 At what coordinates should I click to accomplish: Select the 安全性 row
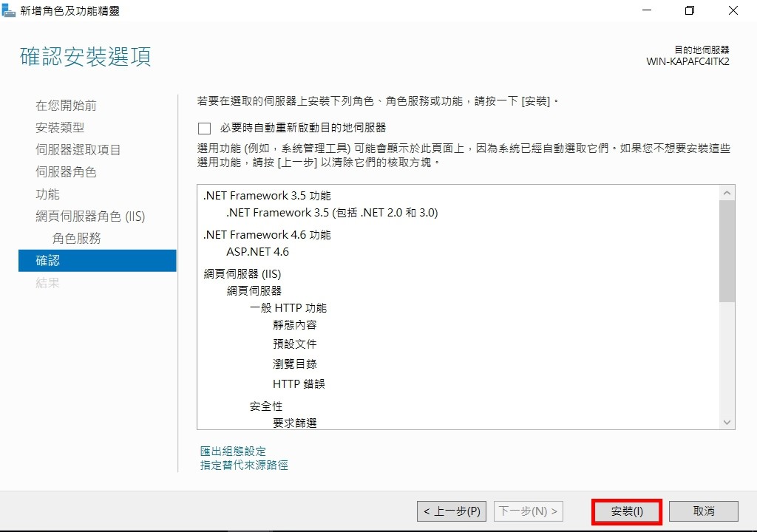coord(266,406)
